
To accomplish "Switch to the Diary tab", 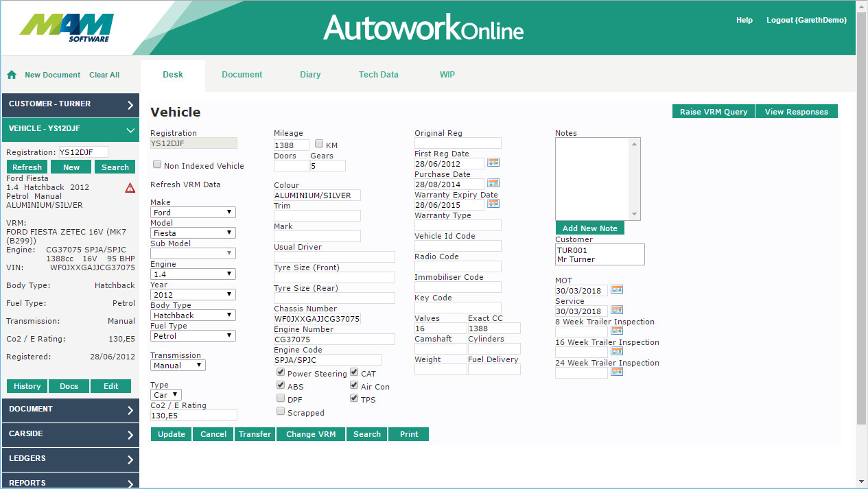I will 310,75.
